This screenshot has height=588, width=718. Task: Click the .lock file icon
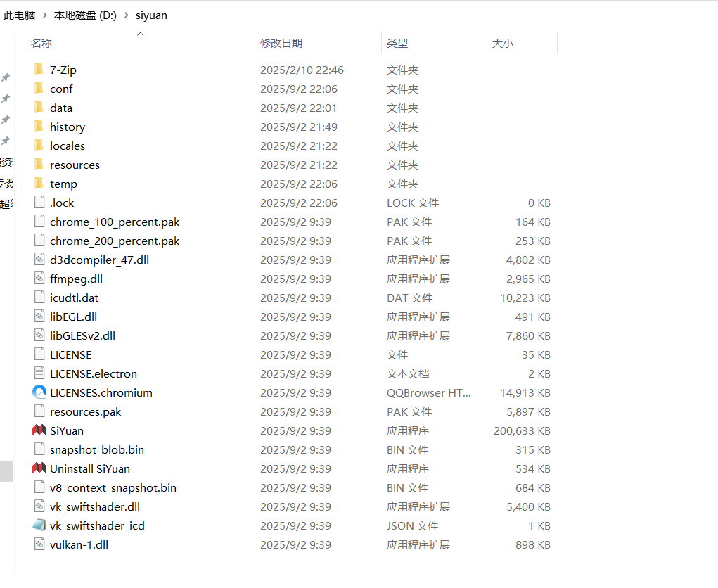pyautogui.click(x=39, y=203)
